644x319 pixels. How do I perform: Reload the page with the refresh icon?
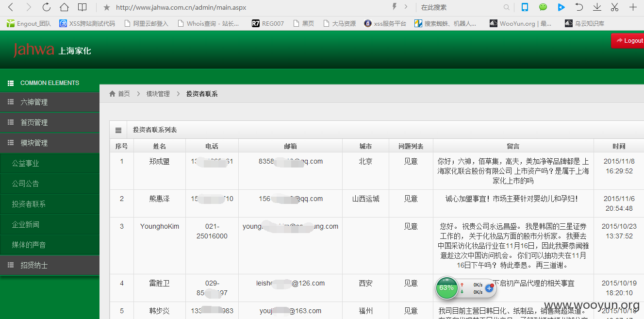[47, 7]
